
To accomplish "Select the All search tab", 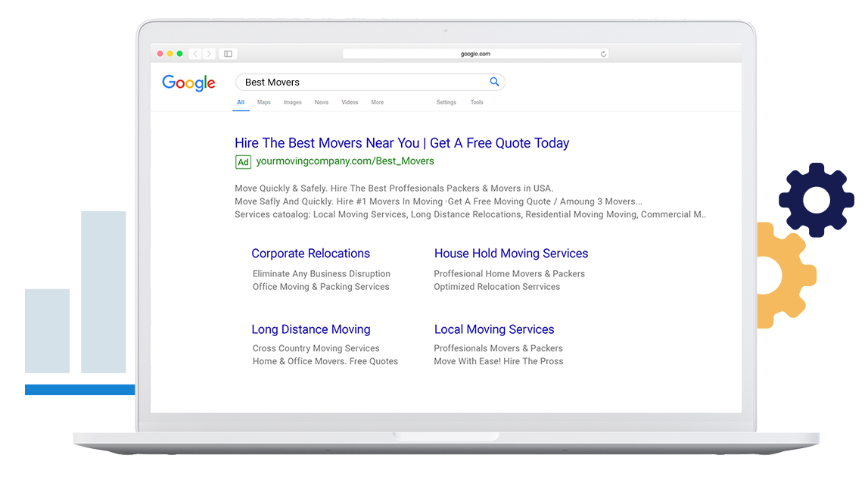I will click(x=241, y=102).
